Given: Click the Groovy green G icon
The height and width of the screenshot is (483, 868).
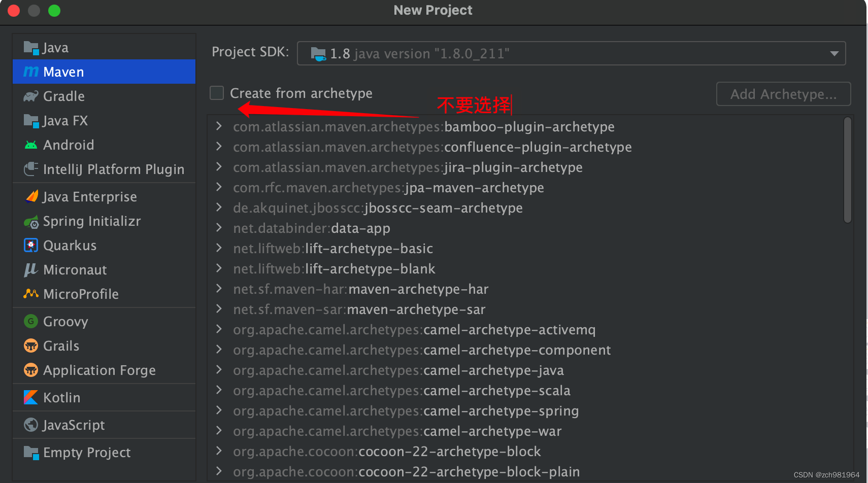Looking at the screenshot, I should pyautogui.click(x=31, y=321).
